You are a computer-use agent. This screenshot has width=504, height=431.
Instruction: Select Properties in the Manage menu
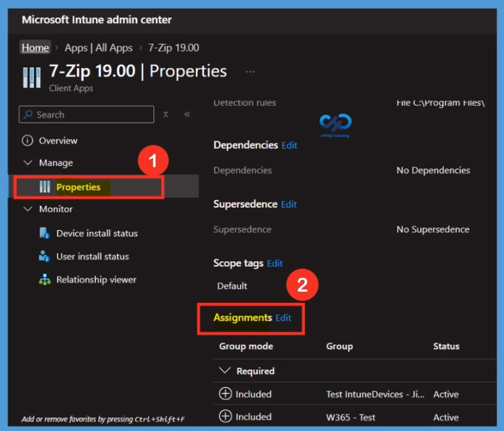click(x=78, y=187)
